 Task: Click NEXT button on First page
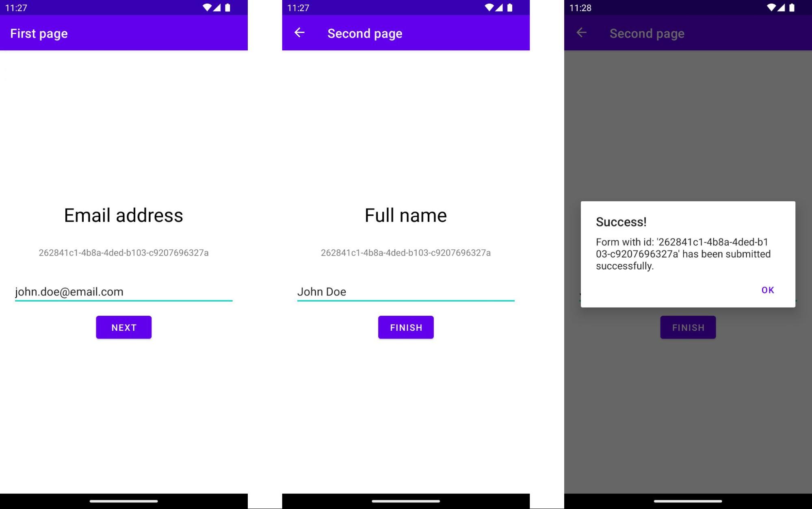pyautogui.click(x=123, y=327)
